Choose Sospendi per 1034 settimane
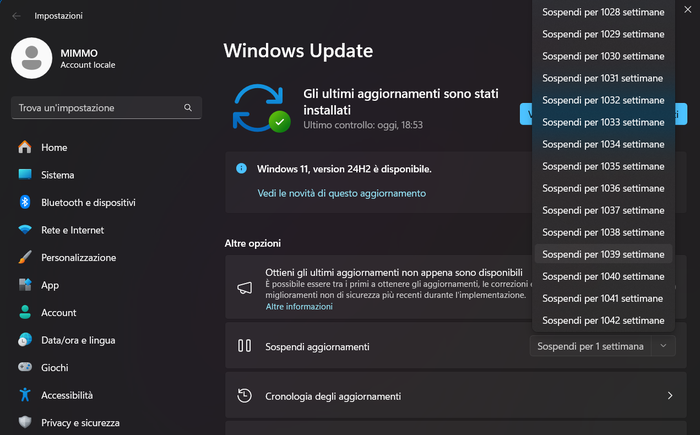700x435 pixels. coord(603,144)
